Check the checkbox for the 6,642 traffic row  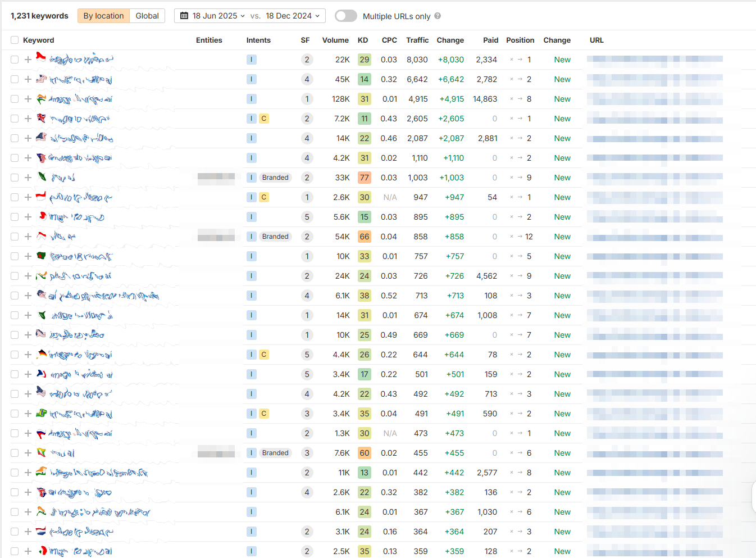15,79
